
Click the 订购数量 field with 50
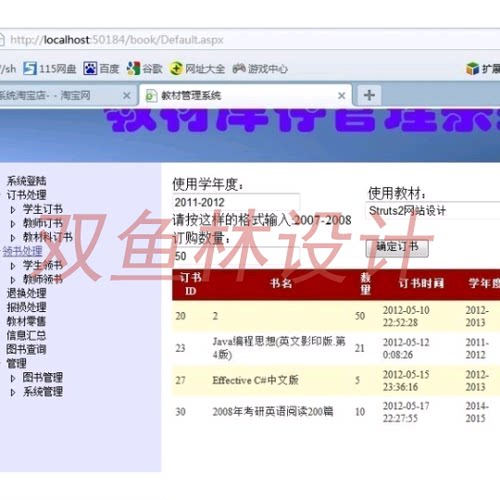click(236, 256)
